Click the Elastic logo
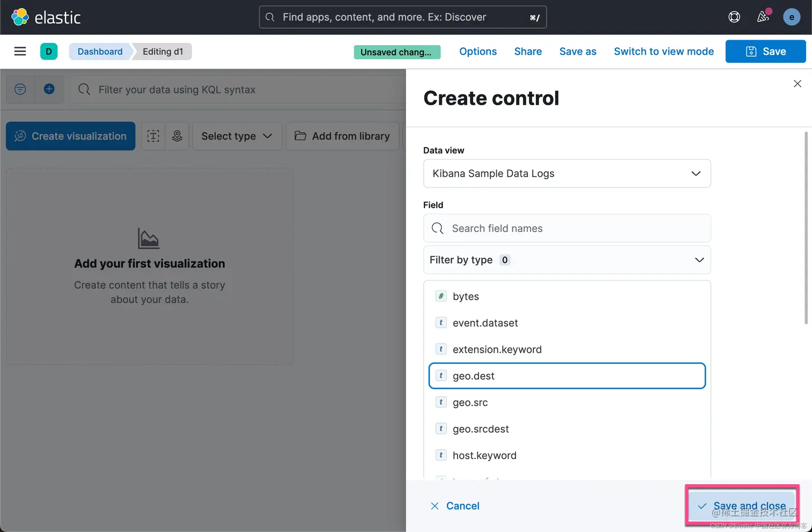 pyautogui.click(x=46, y=17)
